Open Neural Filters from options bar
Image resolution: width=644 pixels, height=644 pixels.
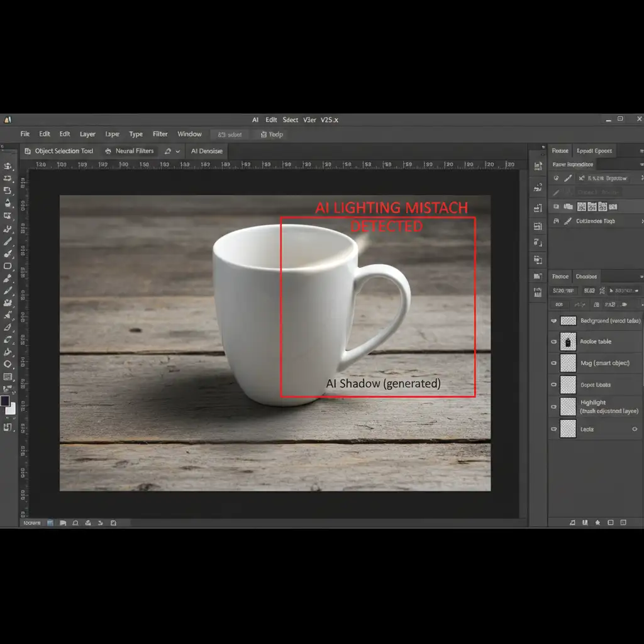134,151
